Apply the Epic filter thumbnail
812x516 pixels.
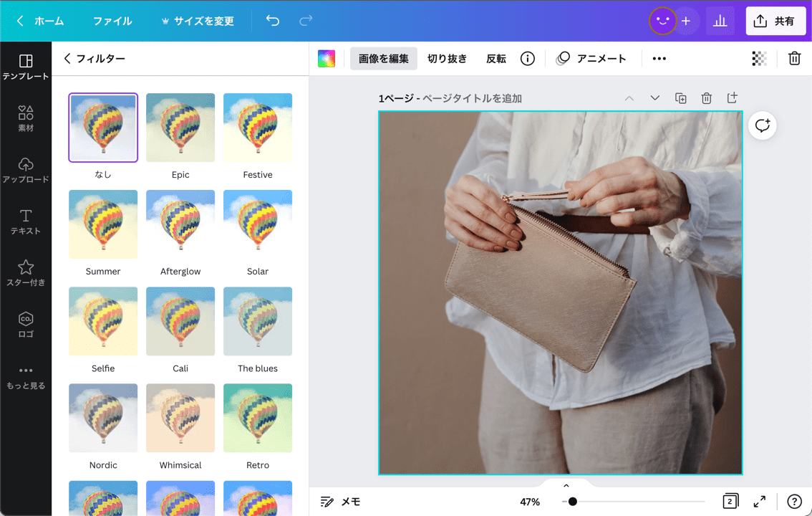180,128
